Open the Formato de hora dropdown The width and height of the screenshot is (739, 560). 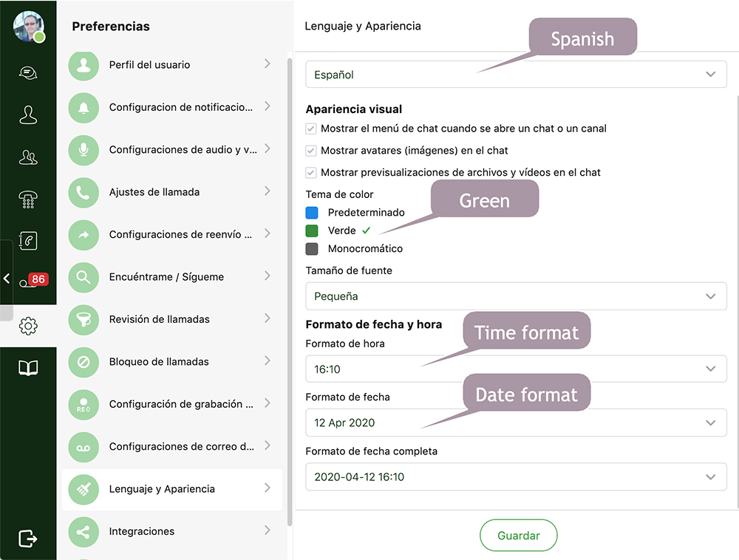pos(516,367)
